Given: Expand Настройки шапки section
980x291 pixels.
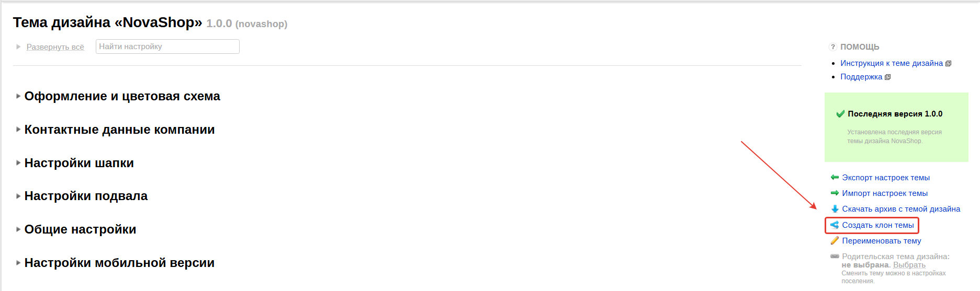Looking at the screenshot, I should click(79, 163).
